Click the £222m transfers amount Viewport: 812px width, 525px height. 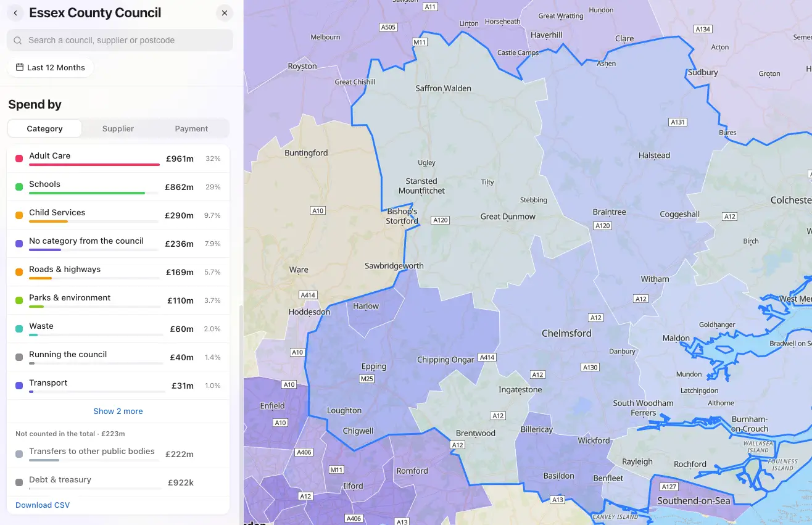[180, 454]
